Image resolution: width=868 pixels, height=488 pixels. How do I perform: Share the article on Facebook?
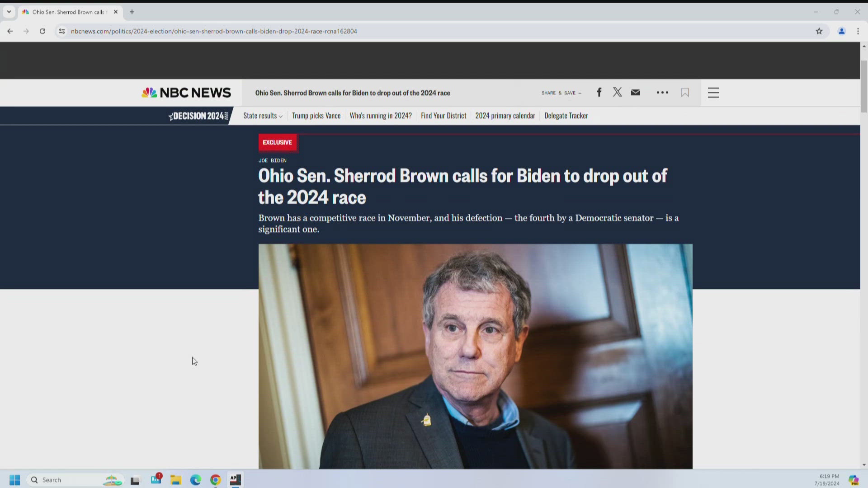tap(599, 92)
